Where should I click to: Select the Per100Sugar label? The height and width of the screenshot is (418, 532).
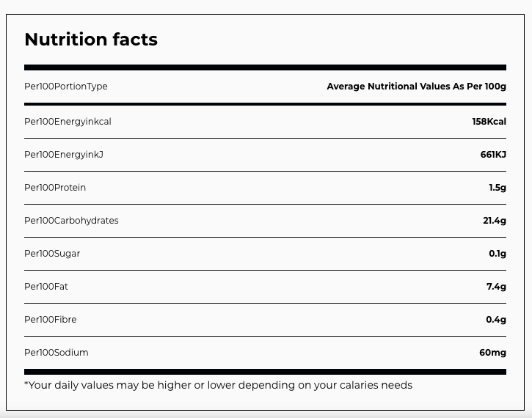tap(52, 254)
